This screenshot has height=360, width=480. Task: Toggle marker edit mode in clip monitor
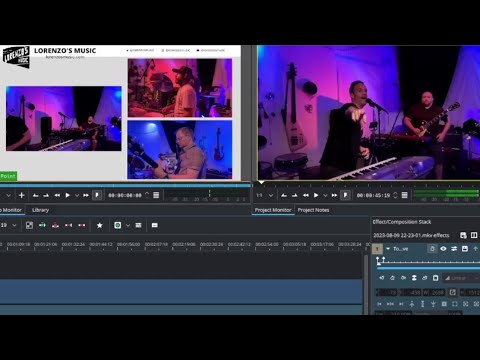97,195
